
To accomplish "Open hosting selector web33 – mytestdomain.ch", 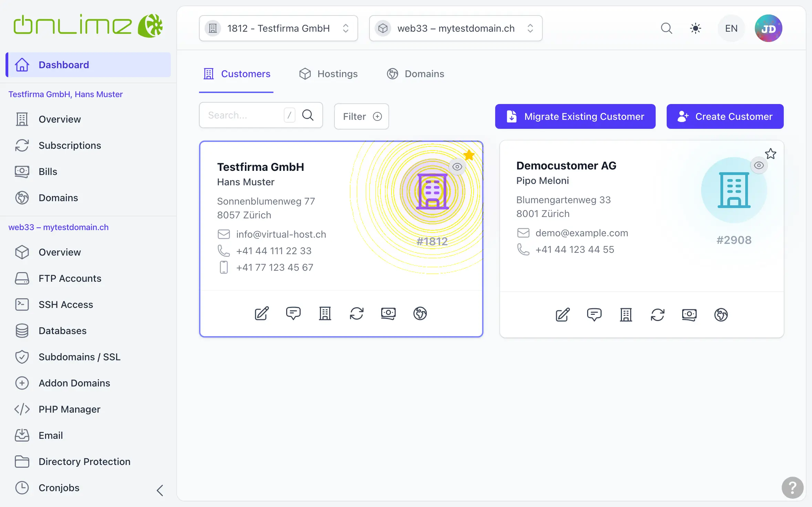I will coord(456,28).
